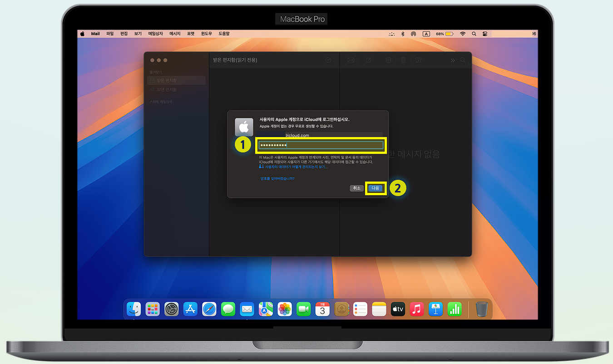This screenshot has width=613, height=364.
Task: Toggle Bluetooth in the menu bar
Action: coord(402,33)
